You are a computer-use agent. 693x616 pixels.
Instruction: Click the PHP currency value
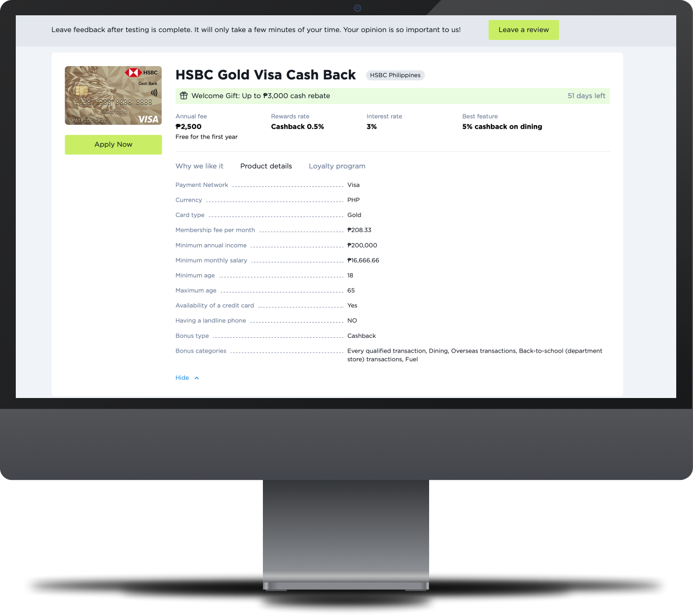[x=354, y=200]
